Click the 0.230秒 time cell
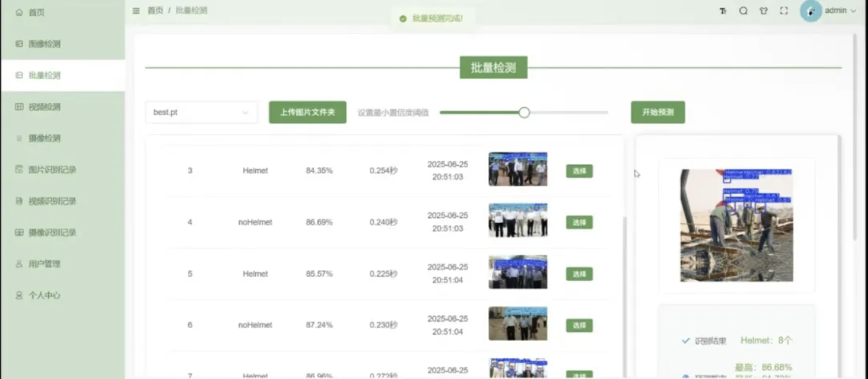 coord(383,325)
